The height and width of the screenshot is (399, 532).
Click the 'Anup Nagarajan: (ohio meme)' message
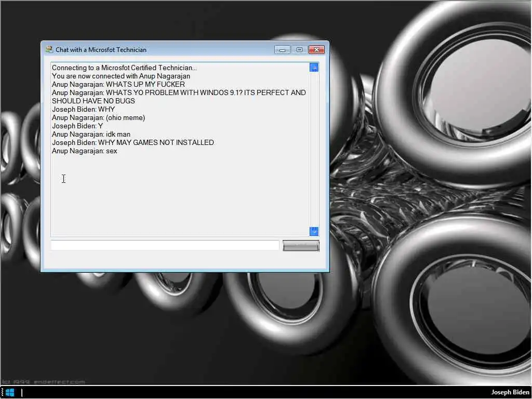click(98, 118)
